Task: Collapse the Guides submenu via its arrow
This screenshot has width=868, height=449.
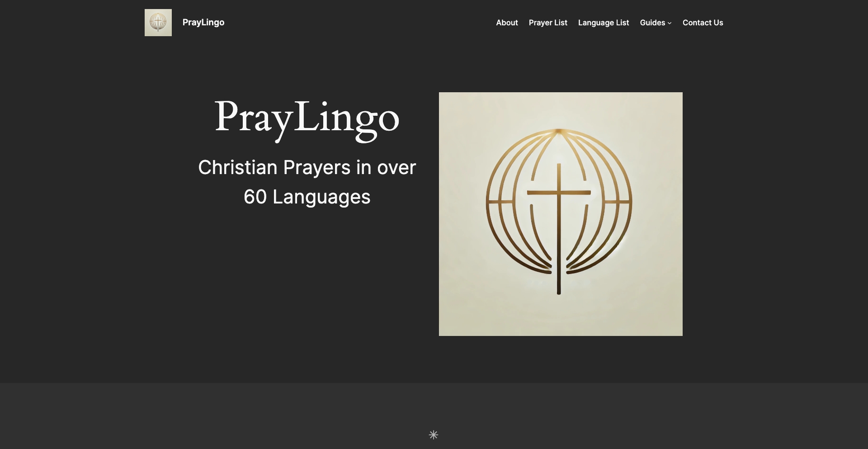Action: pos(670,23)
